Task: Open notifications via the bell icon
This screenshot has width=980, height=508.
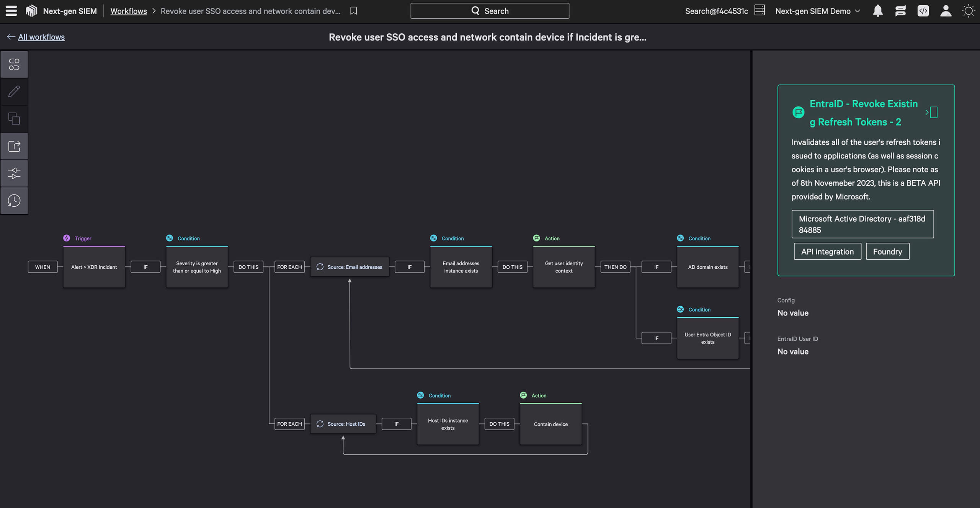Action: [x=877, y=11]
